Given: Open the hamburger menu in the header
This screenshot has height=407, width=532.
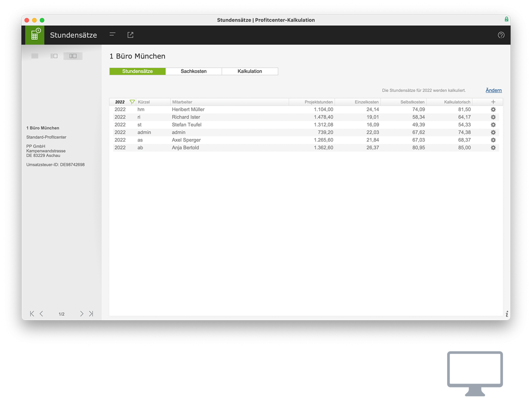Looking at the screenshot, I should pos(112,34).
